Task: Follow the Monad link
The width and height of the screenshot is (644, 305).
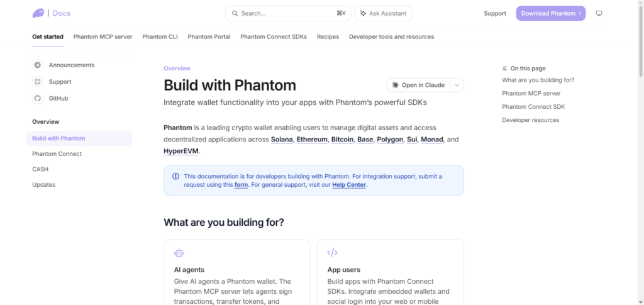Action: click(432, 140)
